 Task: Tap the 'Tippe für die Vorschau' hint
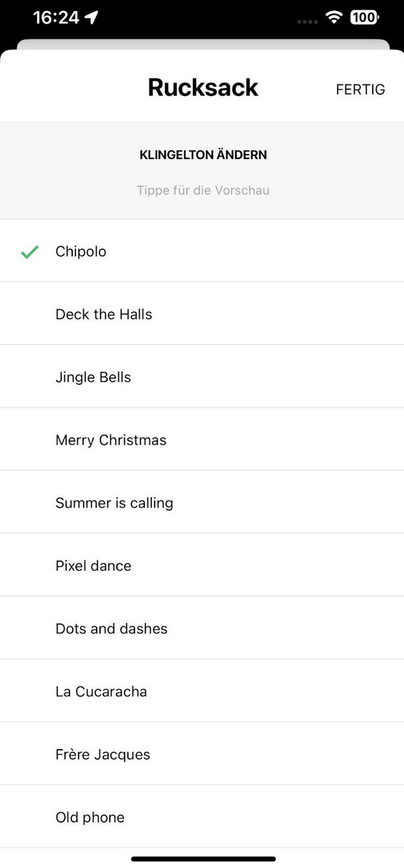(x=203, y=190)
